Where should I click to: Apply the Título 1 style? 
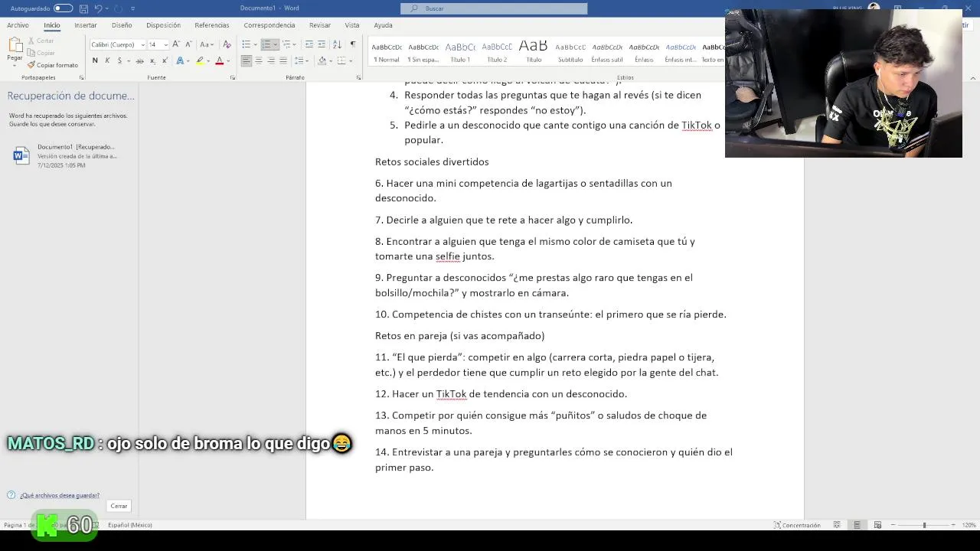pyautogui.click(x=460, y=51)
